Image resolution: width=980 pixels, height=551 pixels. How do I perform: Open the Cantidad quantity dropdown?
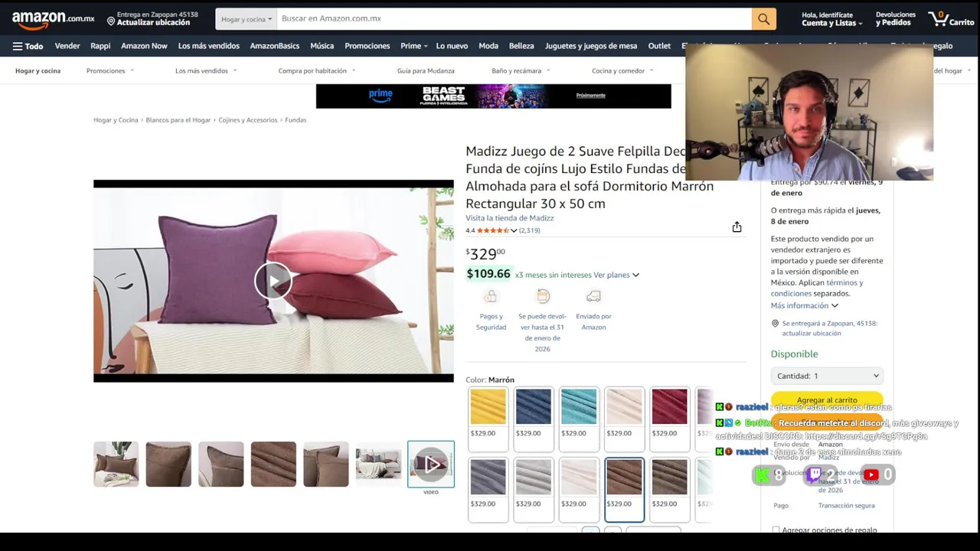click(x=827, y=376)
